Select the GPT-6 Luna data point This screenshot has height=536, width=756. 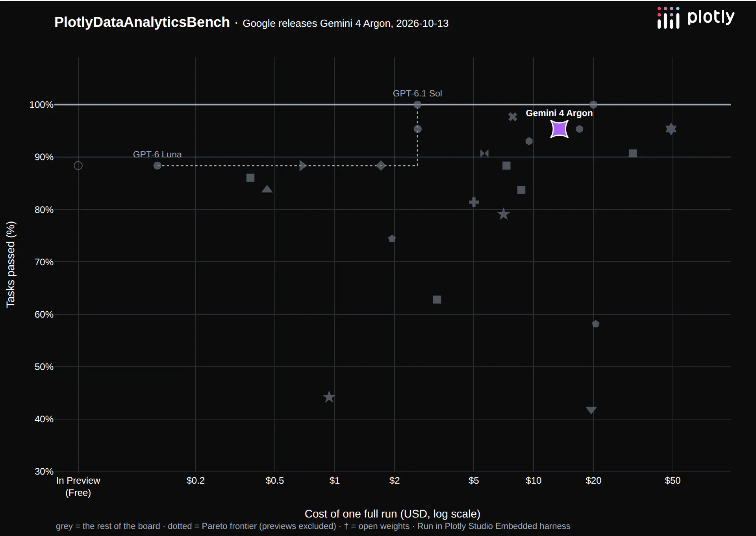click(x=157, y=166)
